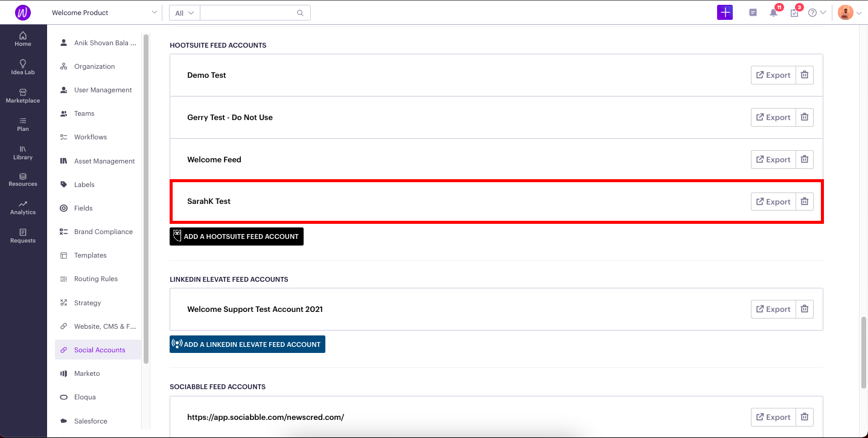
Task: Select Workflows in settings menu
Action: pos(98,137)
